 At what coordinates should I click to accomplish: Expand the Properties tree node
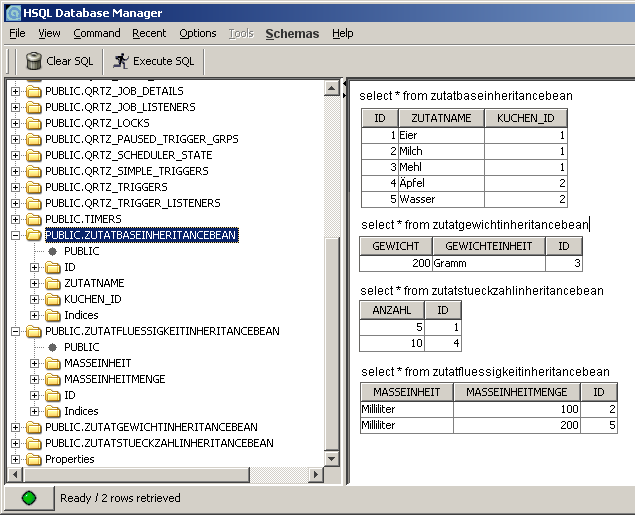[x=15, y=459]
